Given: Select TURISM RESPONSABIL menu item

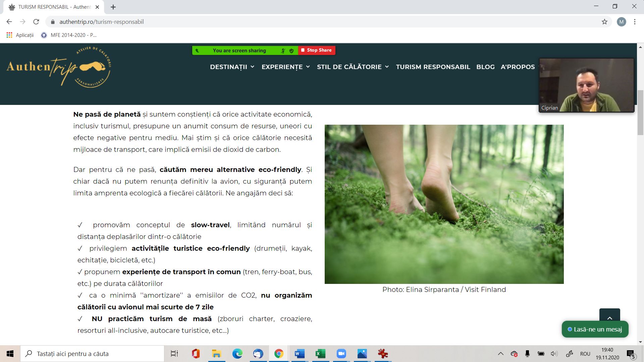Looking at the screenshot, I should click(x=433, y=67).
